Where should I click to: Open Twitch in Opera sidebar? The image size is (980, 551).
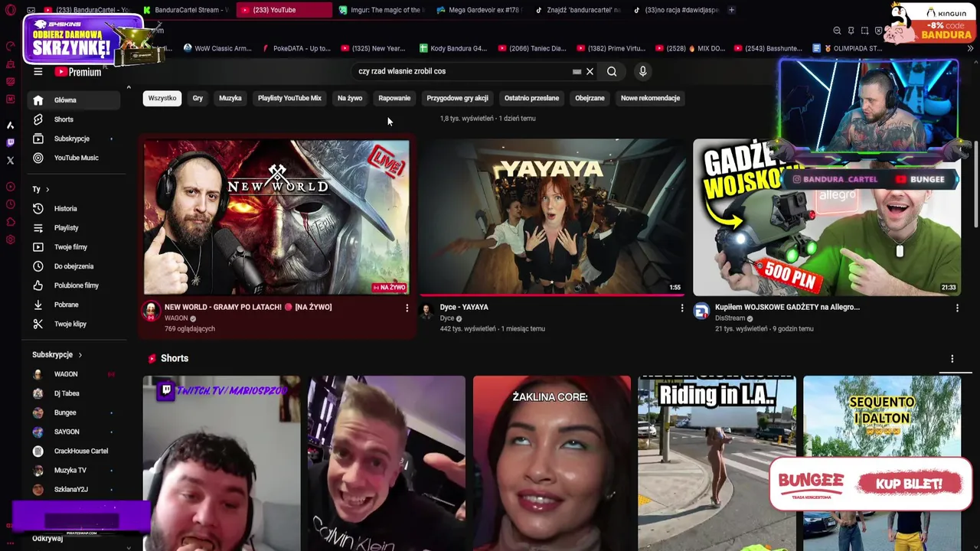tap(10, 142)
